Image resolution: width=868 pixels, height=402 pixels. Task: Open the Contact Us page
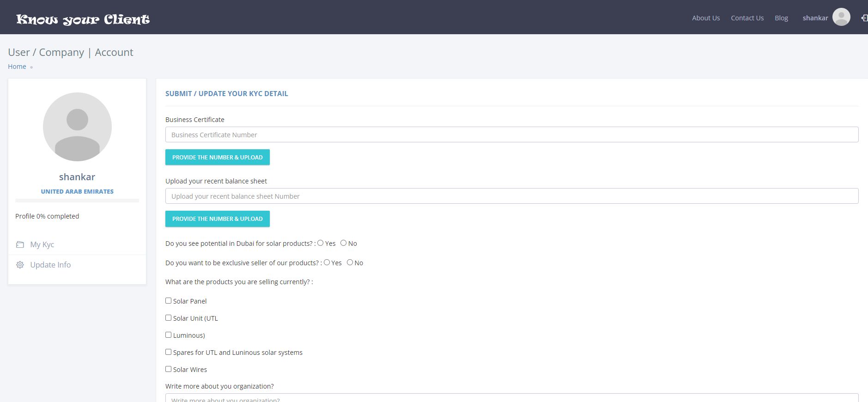(x=747, y=18)
